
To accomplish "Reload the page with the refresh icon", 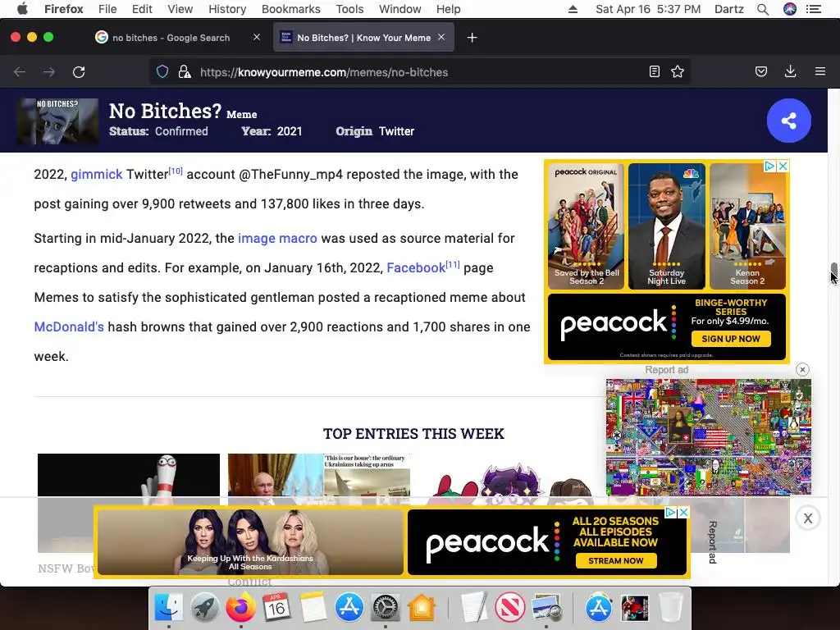I will pyautogui.click(x=79, y=72).
